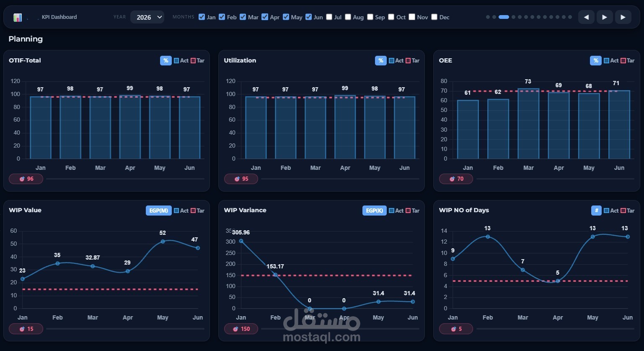Click the Jun bar in OEE chart
This screenshot has width=644, height=351.
click(x=619, y=125)
